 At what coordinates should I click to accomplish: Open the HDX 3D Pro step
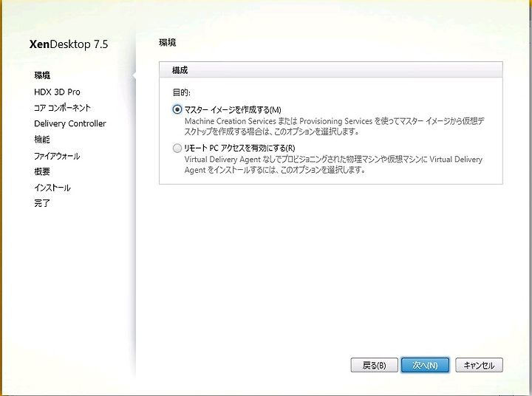[57, 92]
